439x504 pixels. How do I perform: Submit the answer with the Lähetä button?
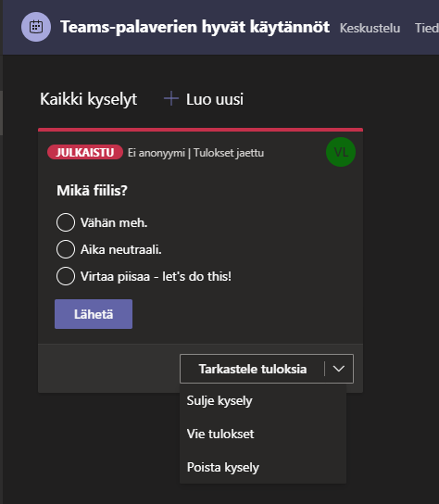tap(94, 314)
